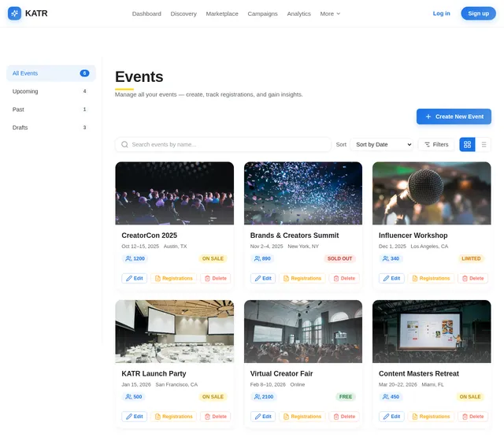Click attendees icon on CreatorCon 2025
504x441 pixels.
tap(128, 258)
